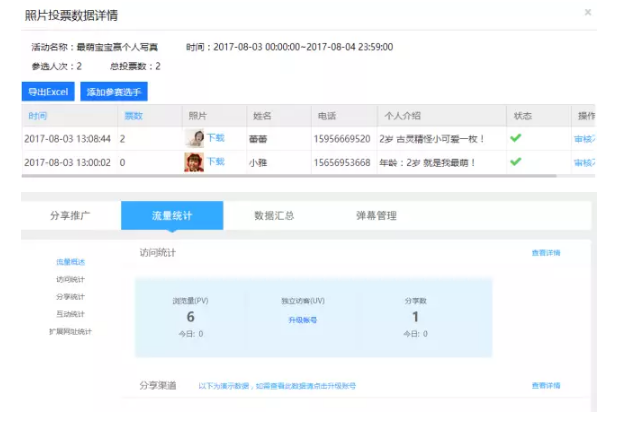Viewport: 617px width, 424px height.
Task: Select the 流量统计 tab
Action: point(172,216)
